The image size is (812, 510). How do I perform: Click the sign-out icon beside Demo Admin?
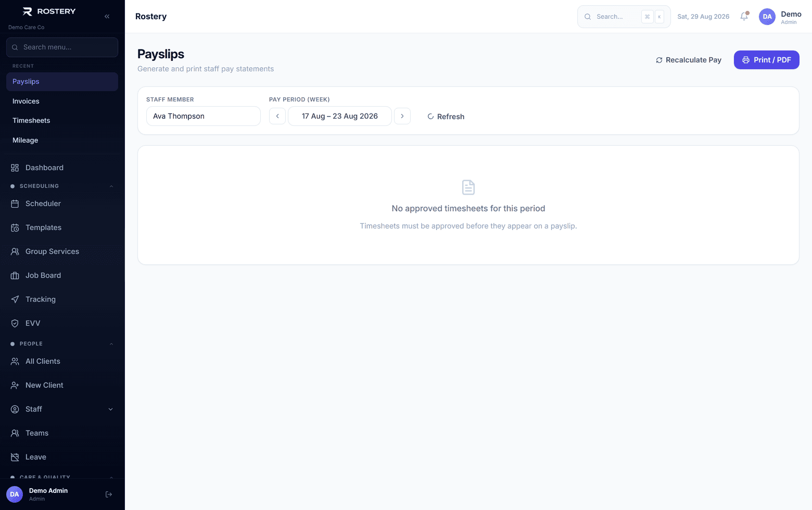coord(109,494)
